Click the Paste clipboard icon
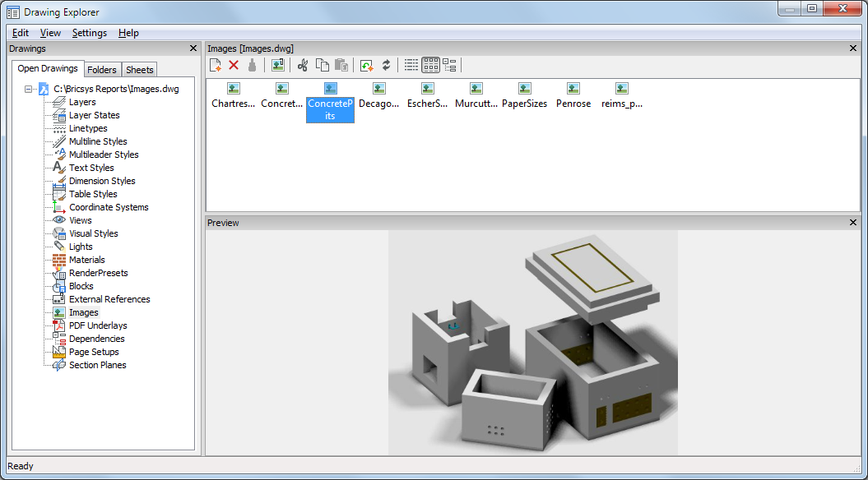 (x=341, y=65)
